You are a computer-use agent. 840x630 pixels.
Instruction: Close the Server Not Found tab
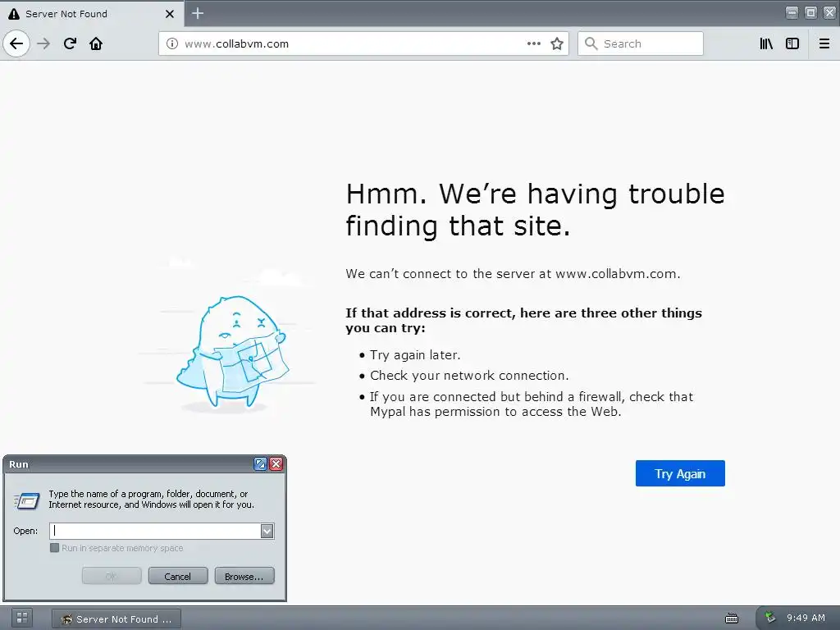[170, 14]
